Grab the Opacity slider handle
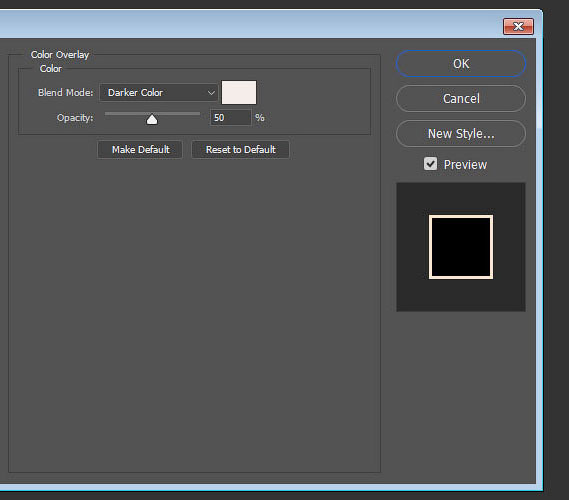The width and height of the screenshot is (569, 500). click(152, 119)
